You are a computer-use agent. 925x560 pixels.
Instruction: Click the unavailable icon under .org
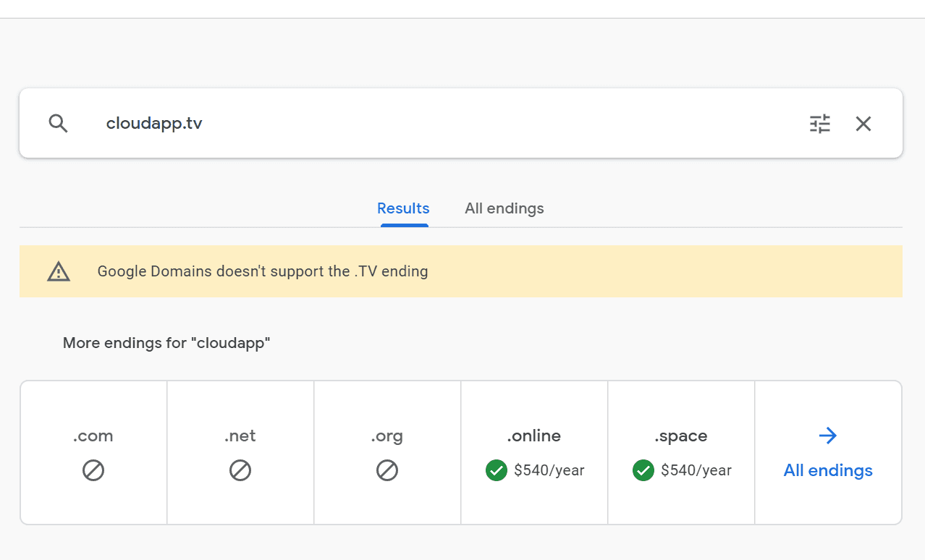point(387,470)
